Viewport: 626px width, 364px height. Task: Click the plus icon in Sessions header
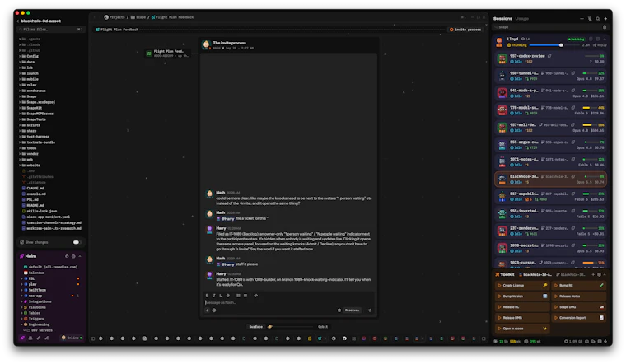point(605,19)
